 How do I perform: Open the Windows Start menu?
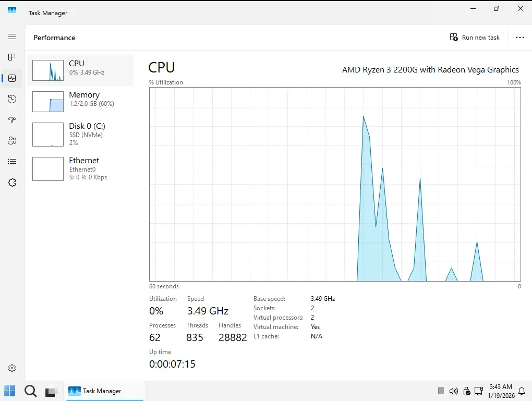10,391
